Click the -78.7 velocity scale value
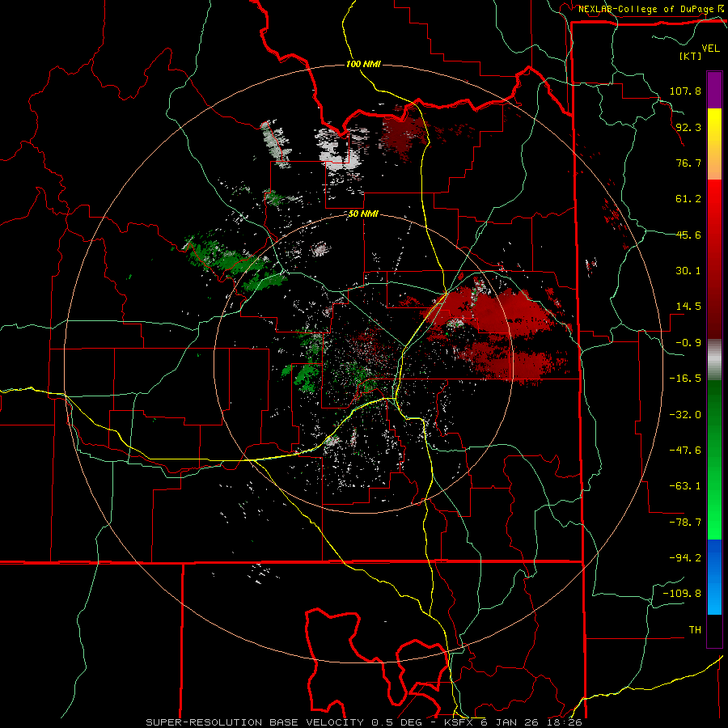The image size is (728, 728). [685, 523]
